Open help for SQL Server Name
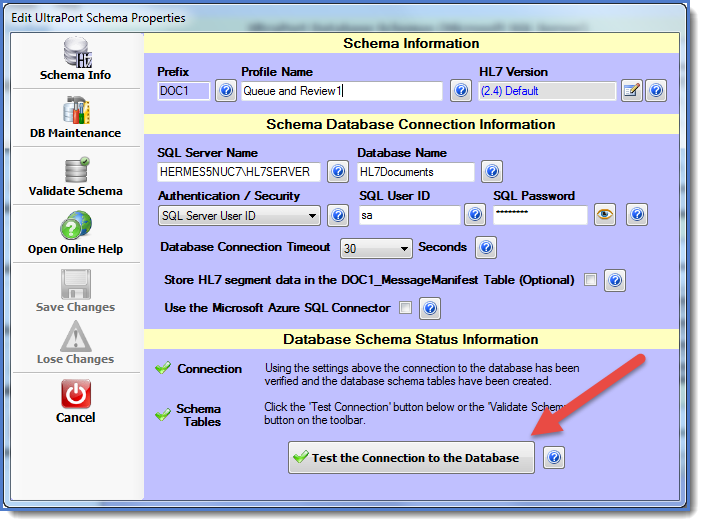 [338, 172]
